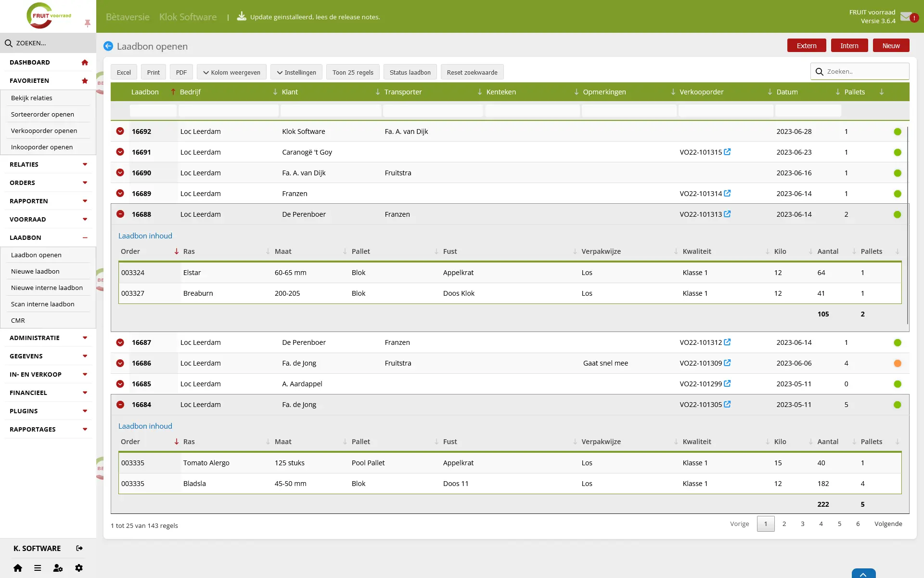
Task: Click the release notes update message
Action: coord(315,17)
